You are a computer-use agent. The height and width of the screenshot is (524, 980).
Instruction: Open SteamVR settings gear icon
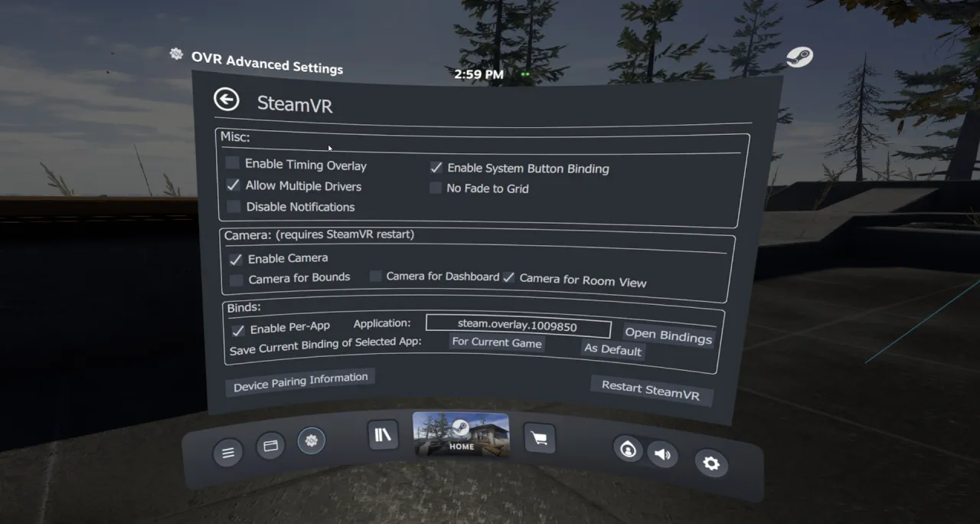[711, 463]
